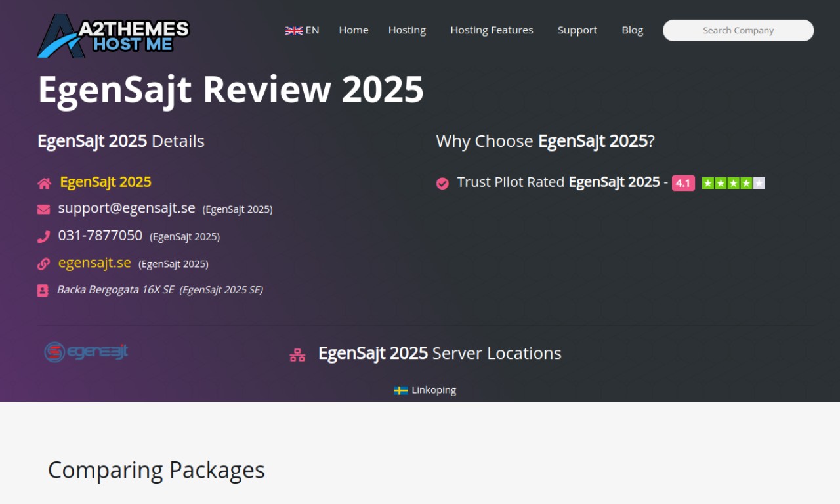Open the yellow EgenSajt 2025 link
This screenshot has height=504, width=840.
106,182
